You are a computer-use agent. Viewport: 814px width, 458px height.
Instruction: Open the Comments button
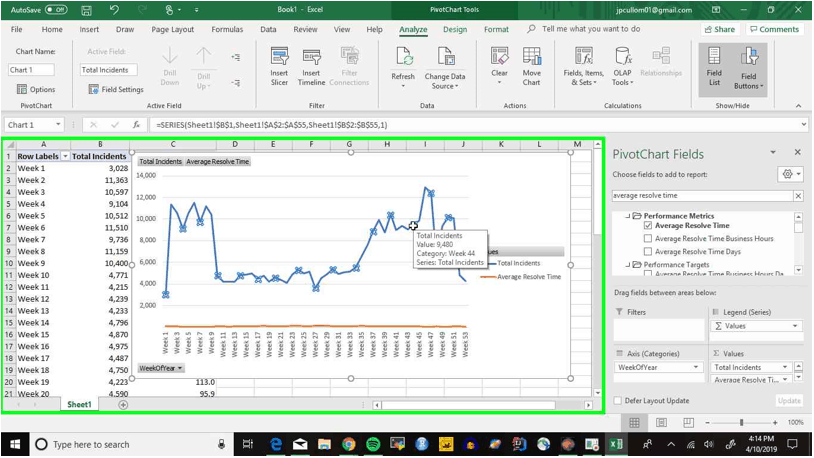[775, 29]
